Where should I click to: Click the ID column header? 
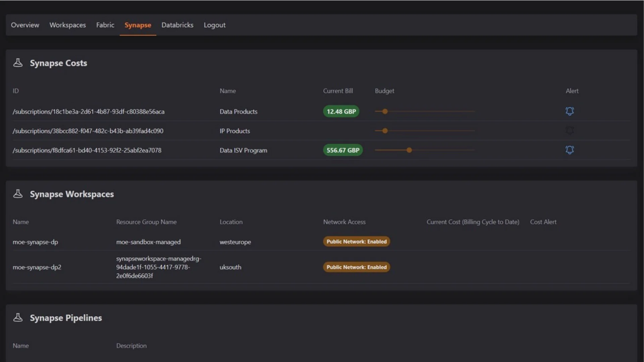[15, 91]
